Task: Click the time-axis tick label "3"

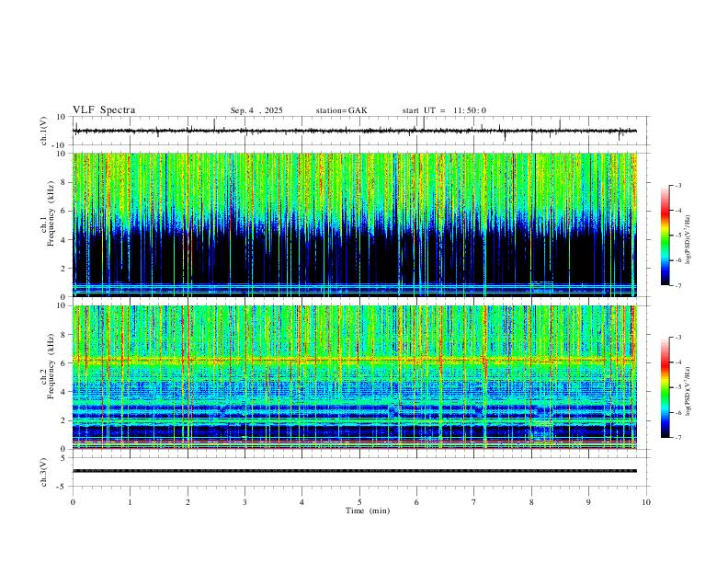Action: point(245,502)
